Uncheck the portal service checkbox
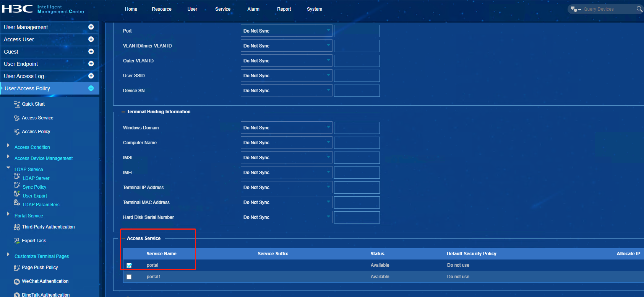This screenshot has width=644, height=297. [129, 265]
